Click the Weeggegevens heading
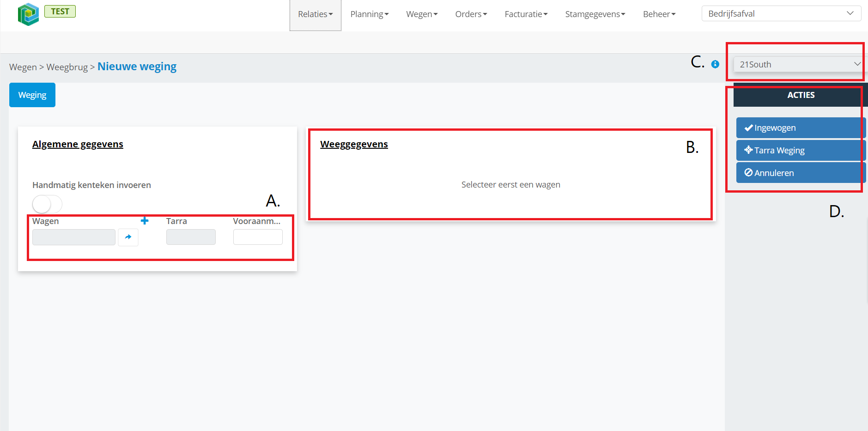Screen dimensions: 868x431 [x=354, y=144]
